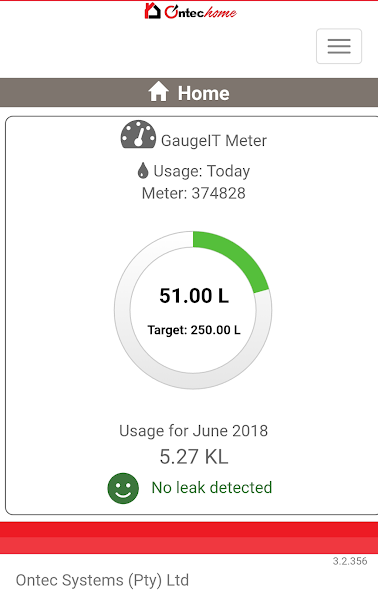Click the Ontec home logo
The image size is (378, 592).
pos(190,11)
